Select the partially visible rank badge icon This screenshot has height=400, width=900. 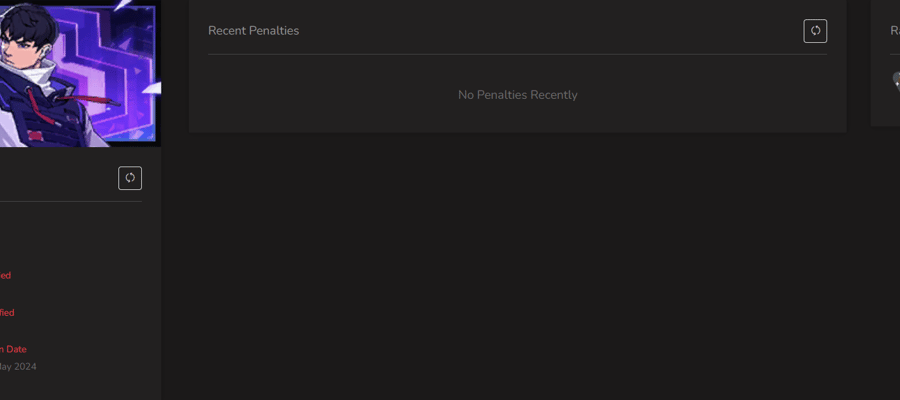click(896, 82)
